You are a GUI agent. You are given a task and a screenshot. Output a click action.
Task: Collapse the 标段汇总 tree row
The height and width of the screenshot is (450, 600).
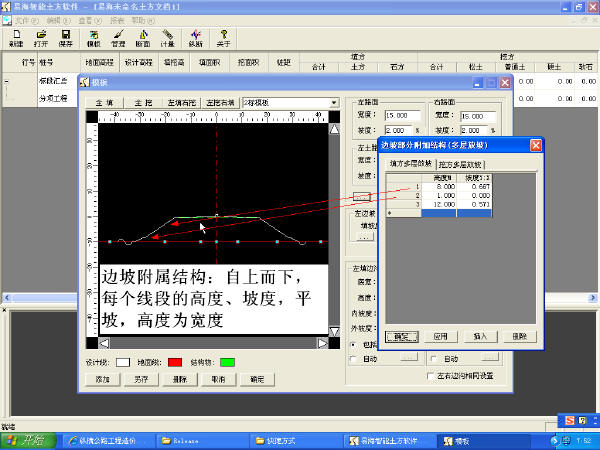click(7, 82)
